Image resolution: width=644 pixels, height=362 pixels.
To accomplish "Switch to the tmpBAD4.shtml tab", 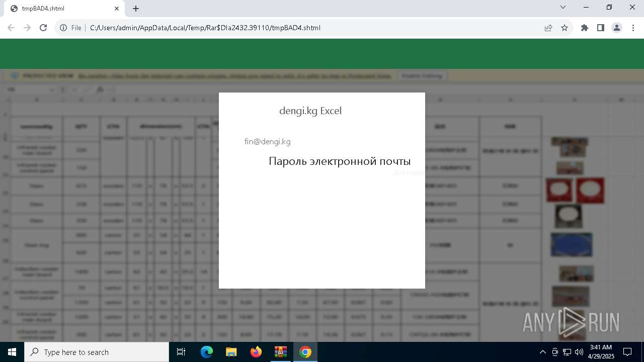I will coord(64,9).
